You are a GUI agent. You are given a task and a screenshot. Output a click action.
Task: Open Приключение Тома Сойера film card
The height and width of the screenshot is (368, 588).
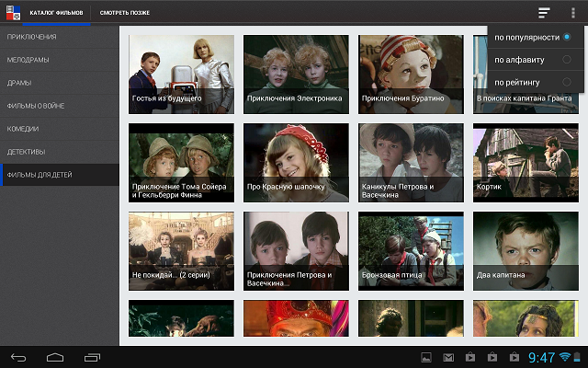182,163
